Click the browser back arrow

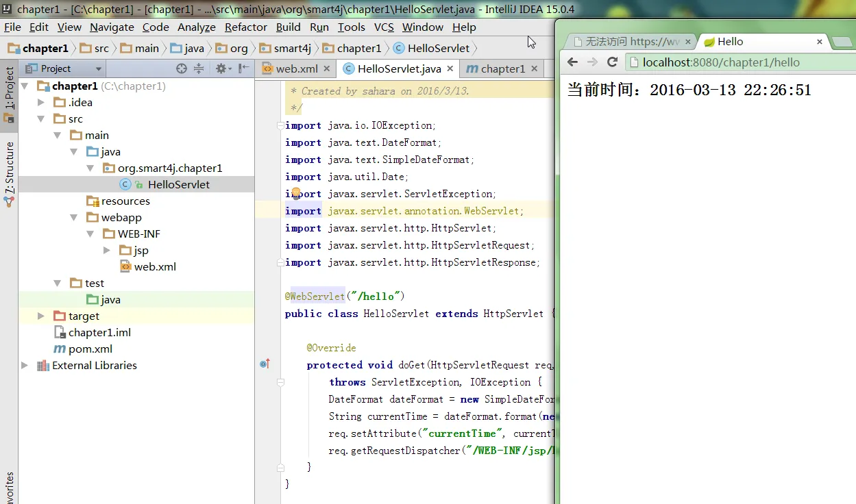(572, 62)
